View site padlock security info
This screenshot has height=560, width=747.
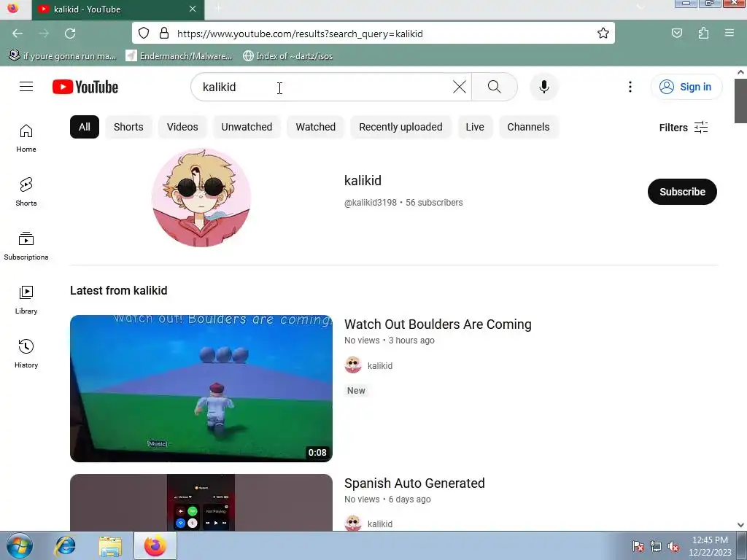click(164, 34)
